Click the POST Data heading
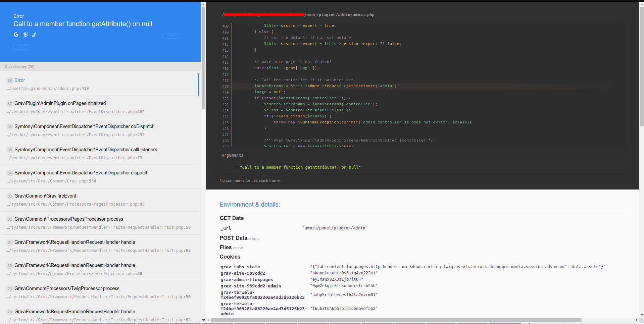This screenshot has width=644, height=324. [233, 238]
